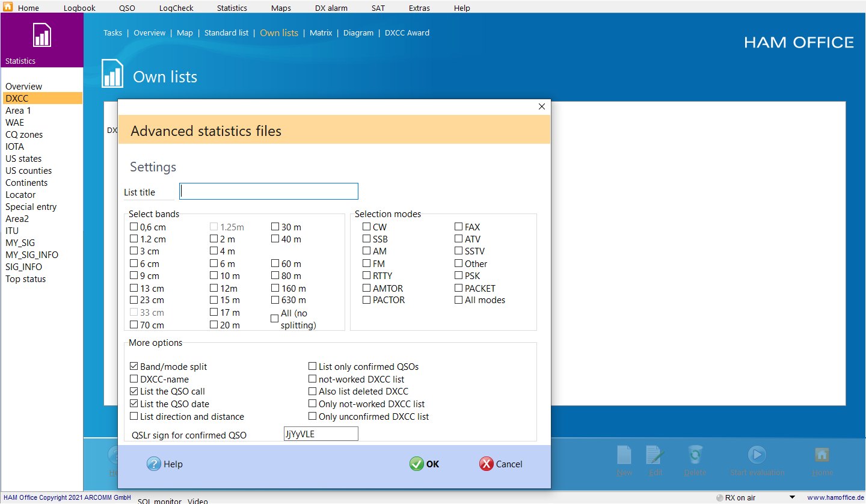Uncheck the Band/mode split option
This screenshot has width=866, height=504.
[x=134, y=366]
